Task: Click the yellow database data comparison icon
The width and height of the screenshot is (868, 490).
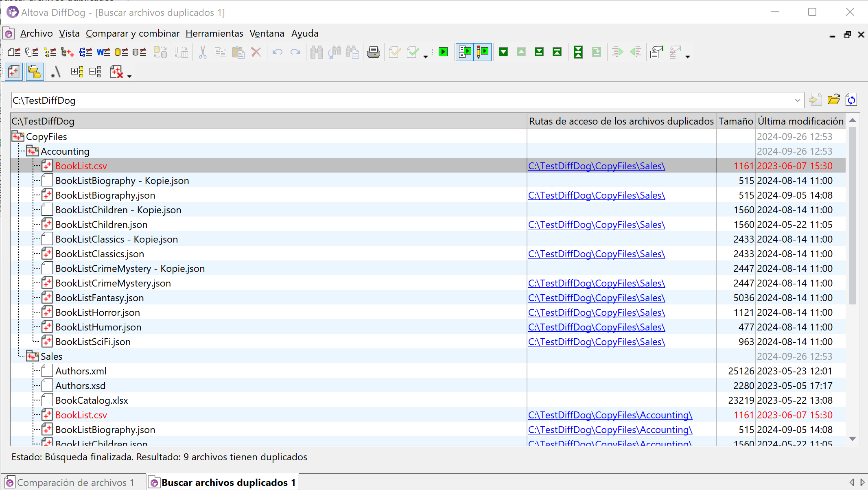Action: [121, 52]
